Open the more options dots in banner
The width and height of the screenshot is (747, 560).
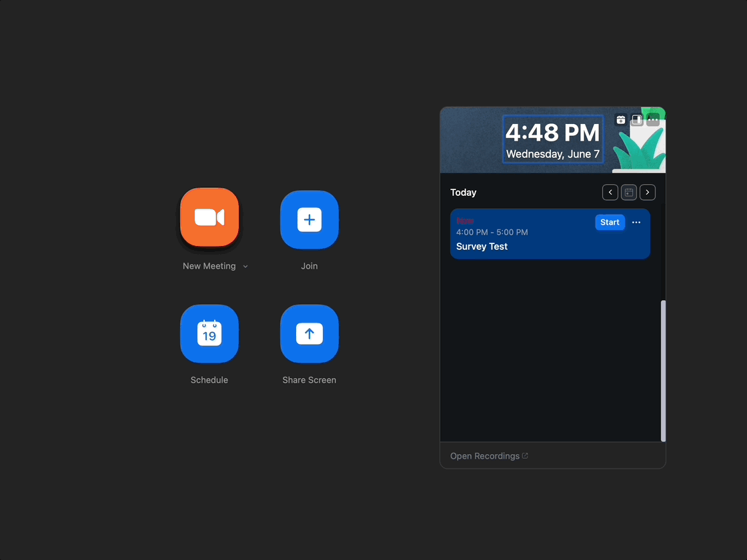pos(653,119)
